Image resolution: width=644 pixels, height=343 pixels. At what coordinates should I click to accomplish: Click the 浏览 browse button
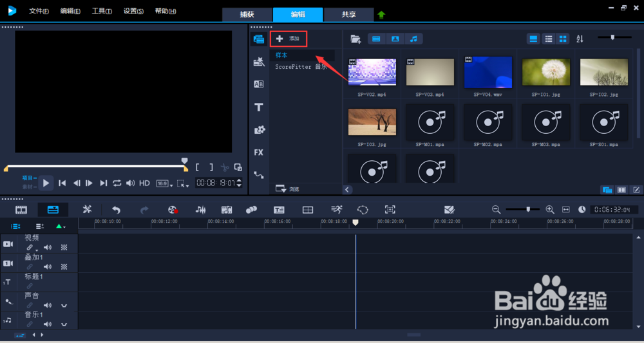[287, 189]
